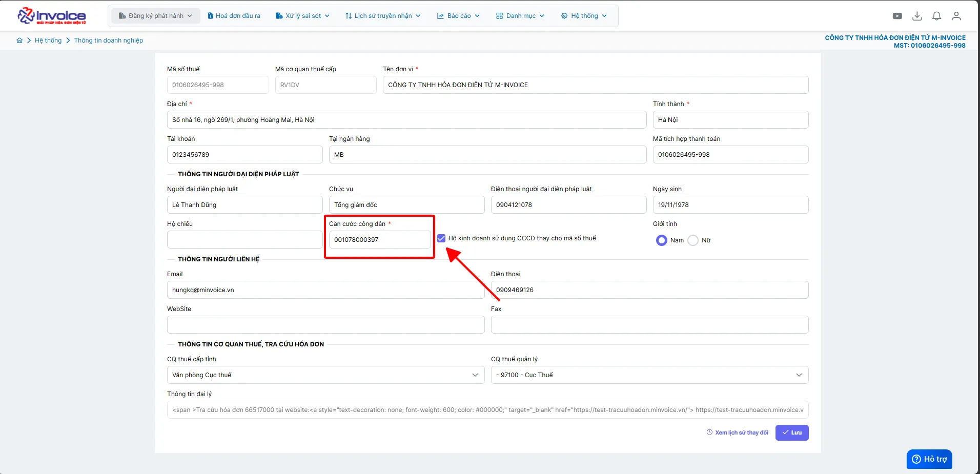Screen dimensions: 980x474
Task: Open the Xử lý sai sót menu
Action: [302, 16]
